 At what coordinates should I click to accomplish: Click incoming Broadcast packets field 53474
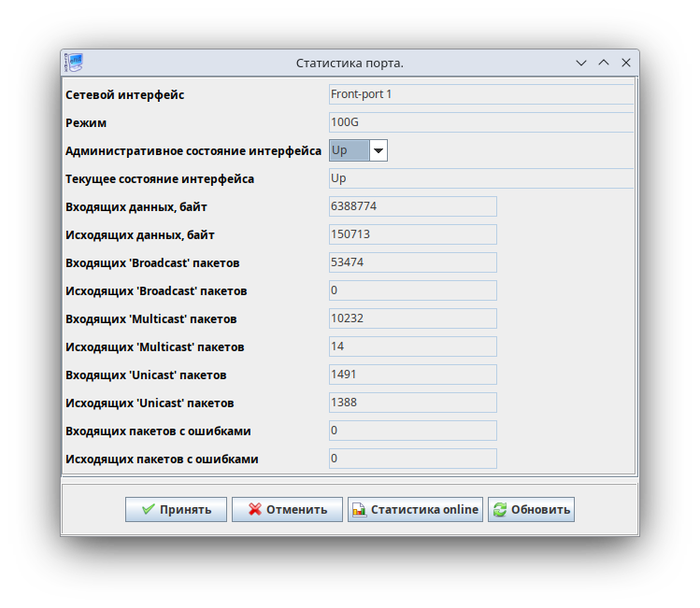(x=413, y=262)
